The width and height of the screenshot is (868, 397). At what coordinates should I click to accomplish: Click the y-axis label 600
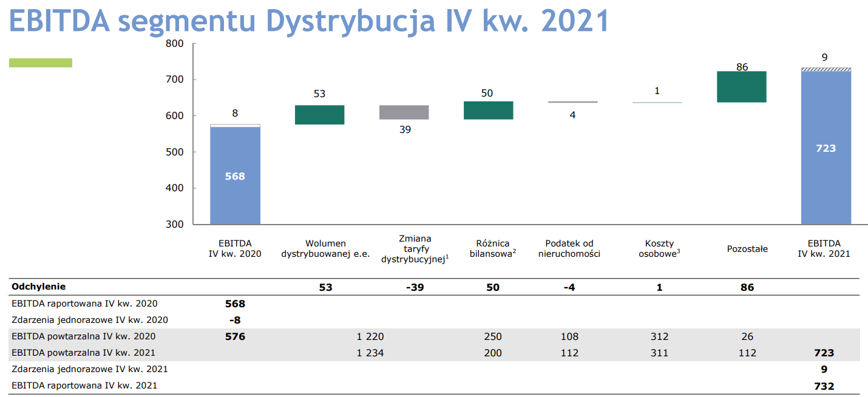pyautogui.click(x=174, y=116)
